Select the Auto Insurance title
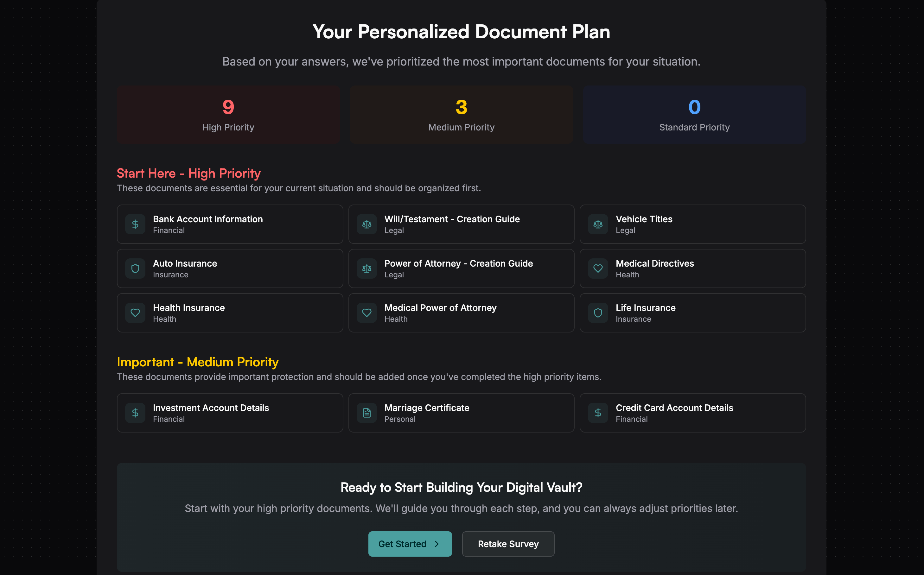Viewport: 924px width, 575px height. click(185, 263)
